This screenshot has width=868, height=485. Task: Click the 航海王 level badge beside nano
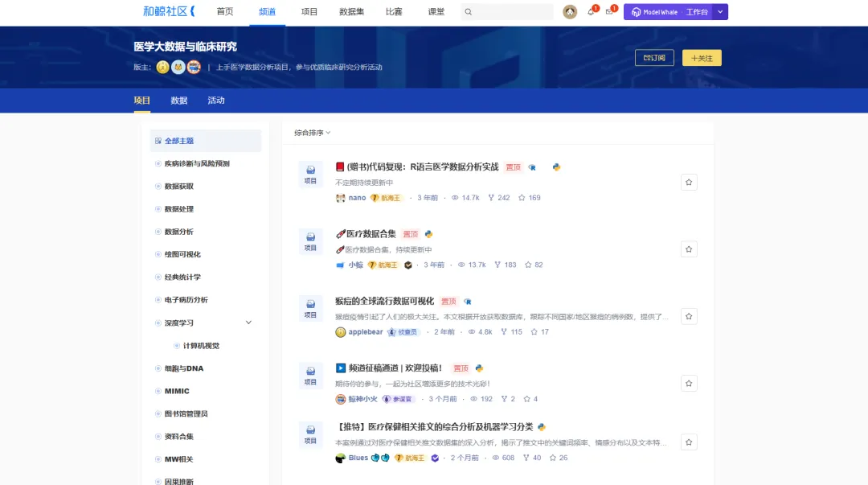(384, 197)
